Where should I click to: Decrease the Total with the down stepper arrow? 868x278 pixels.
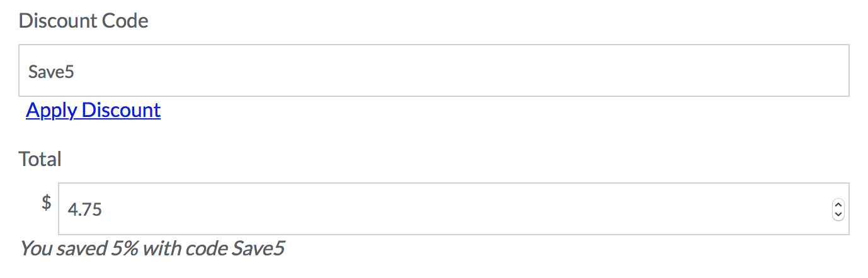point(838,214)
